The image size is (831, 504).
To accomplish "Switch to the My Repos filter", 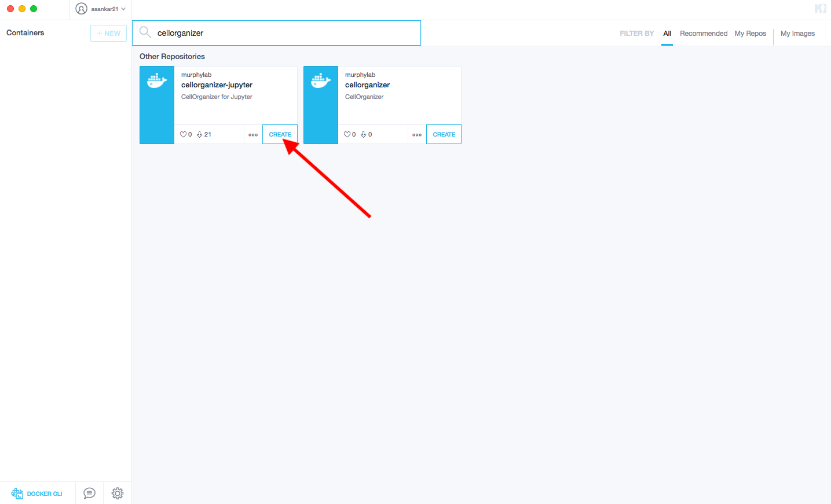I will tap(750, 34).
